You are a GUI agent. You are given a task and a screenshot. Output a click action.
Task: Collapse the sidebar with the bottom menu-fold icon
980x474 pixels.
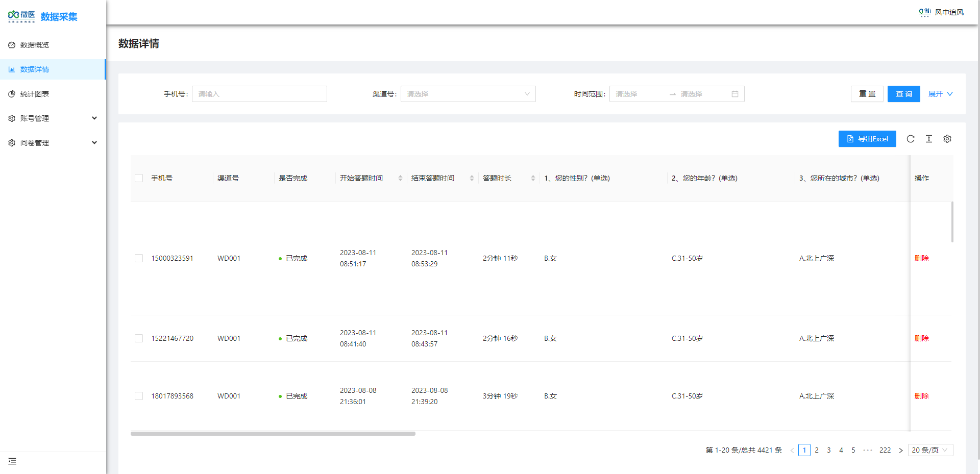[x=12, y=461]
